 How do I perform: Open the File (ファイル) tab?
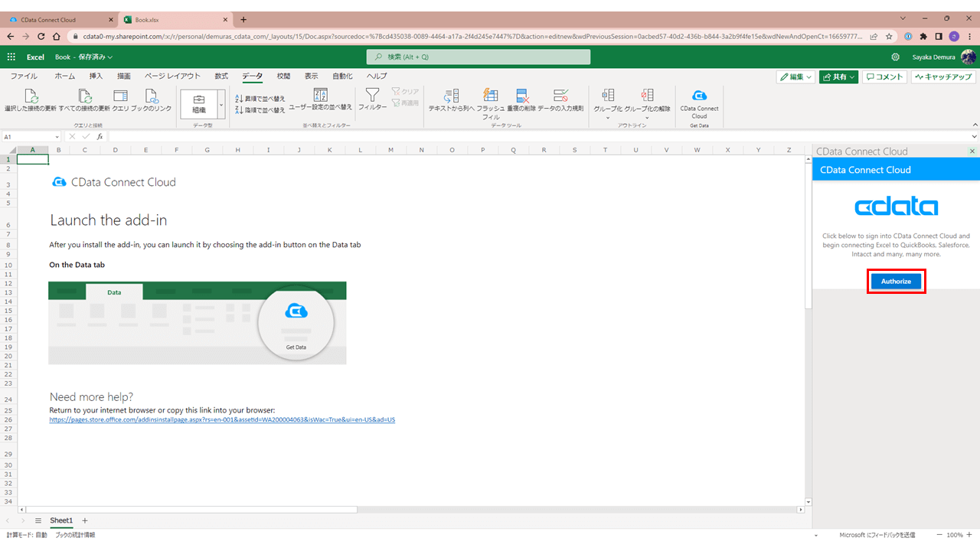tap(24, 76)
